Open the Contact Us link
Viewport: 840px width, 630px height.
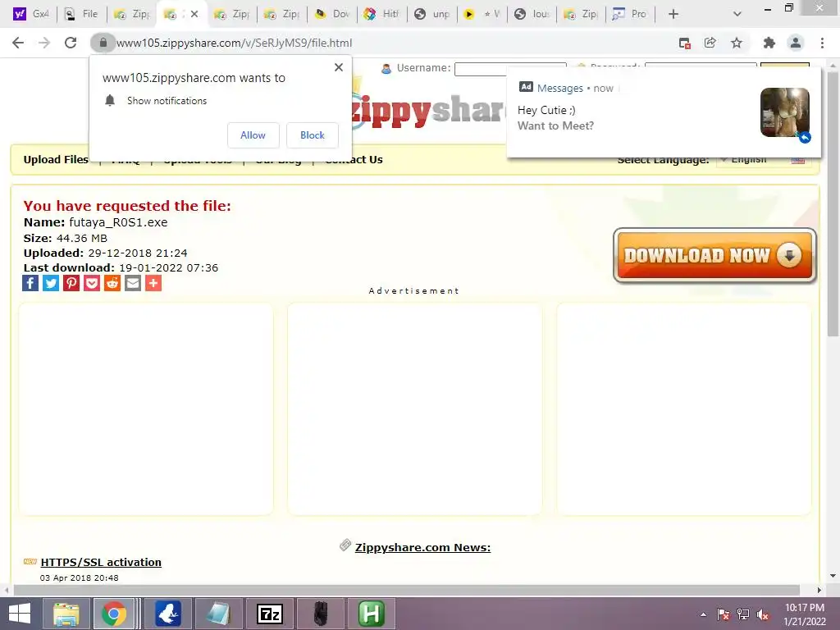tap(354, 160)
